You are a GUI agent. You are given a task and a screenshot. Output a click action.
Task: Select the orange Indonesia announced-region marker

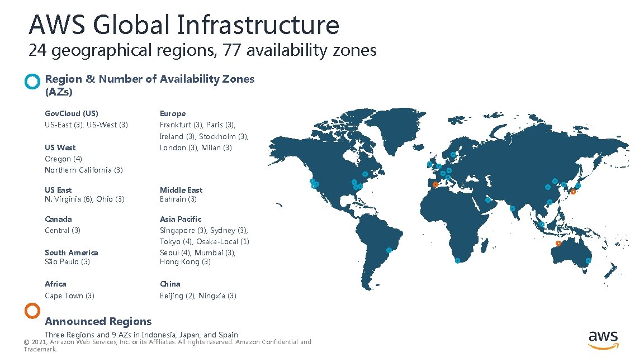pos(558,244)
